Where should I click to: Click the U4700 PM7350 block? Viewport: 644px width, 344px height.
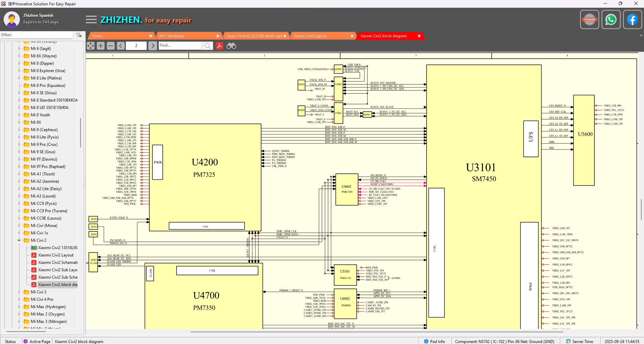(204, 296)
